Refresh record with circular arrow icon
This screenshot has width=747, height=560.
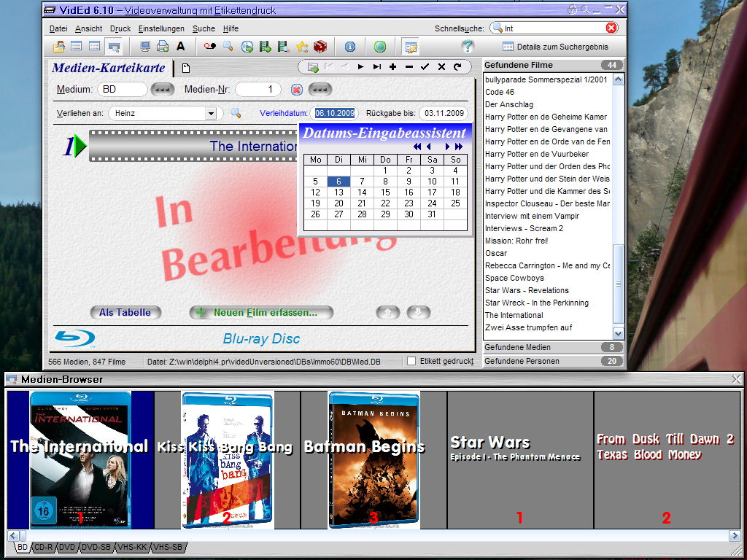point(457,66)
